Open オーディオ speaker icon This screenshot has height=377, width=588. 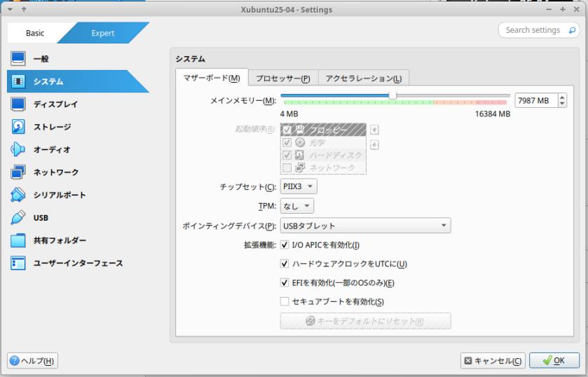point(18,149)
